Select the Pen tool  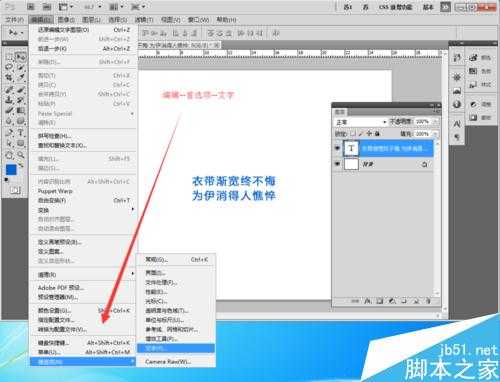(x=9, y=133)
